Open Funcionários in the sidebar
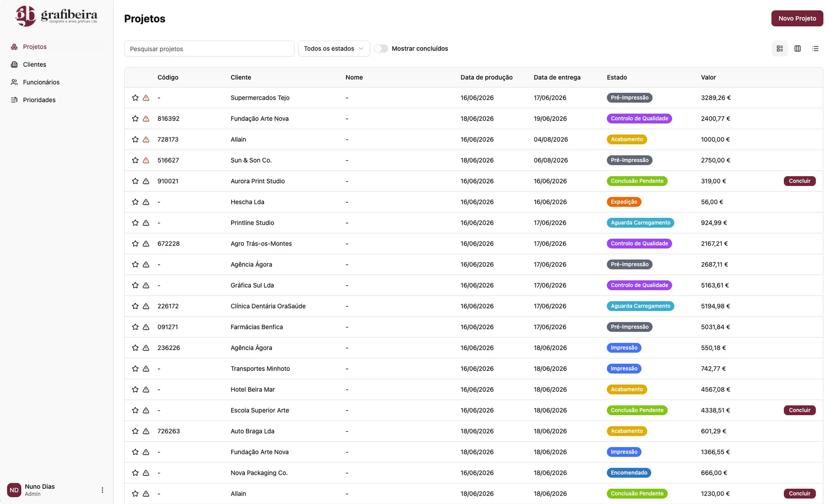 coord(41,82)
